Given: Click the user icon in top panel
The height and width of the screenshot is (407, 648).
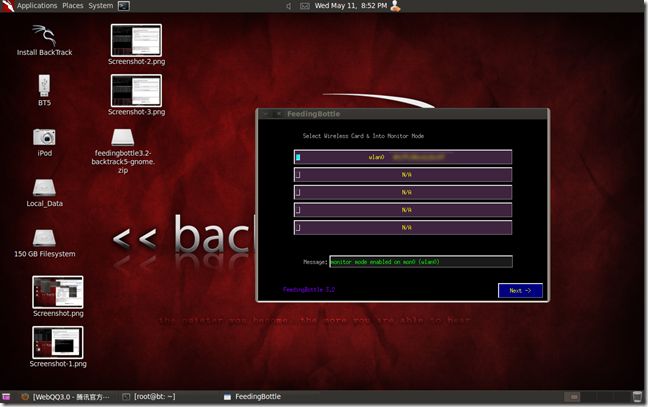Looking at the screenshot, I should coord(395,6).
